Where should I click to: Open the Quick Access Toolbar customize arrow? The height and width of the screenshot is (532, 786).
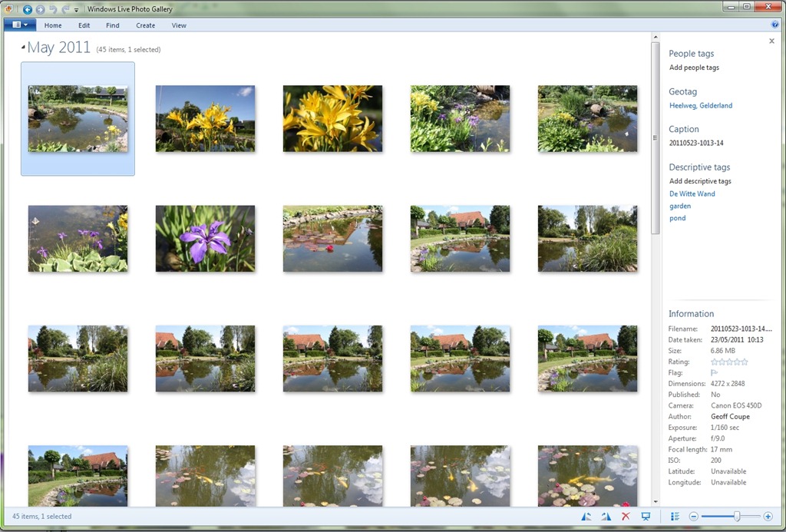click(x=77, y=10)
